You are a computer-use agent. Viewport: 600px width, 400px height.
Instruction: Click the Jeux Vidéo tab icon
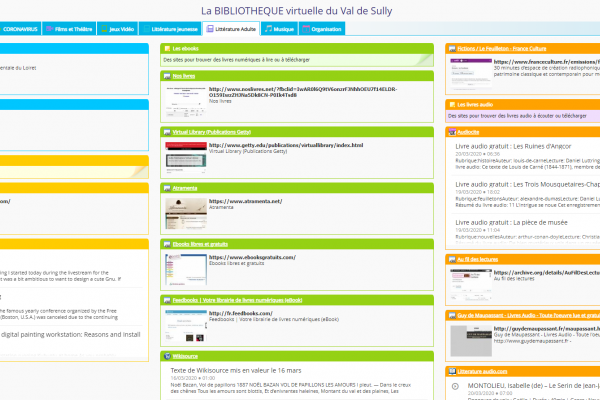tap(104, 29)
